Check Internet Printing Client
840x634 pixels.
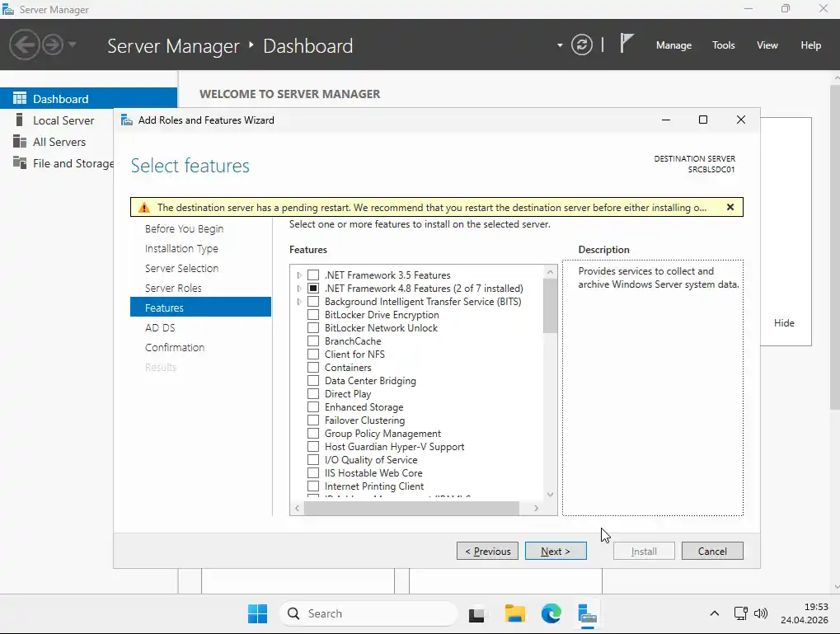pos(313,486)
